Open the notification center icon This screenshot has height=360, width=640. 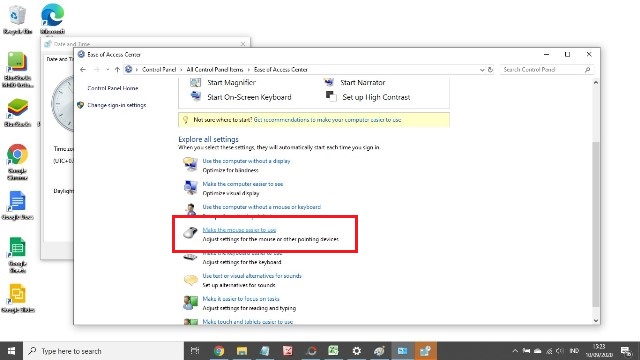[x=626, y=351]
